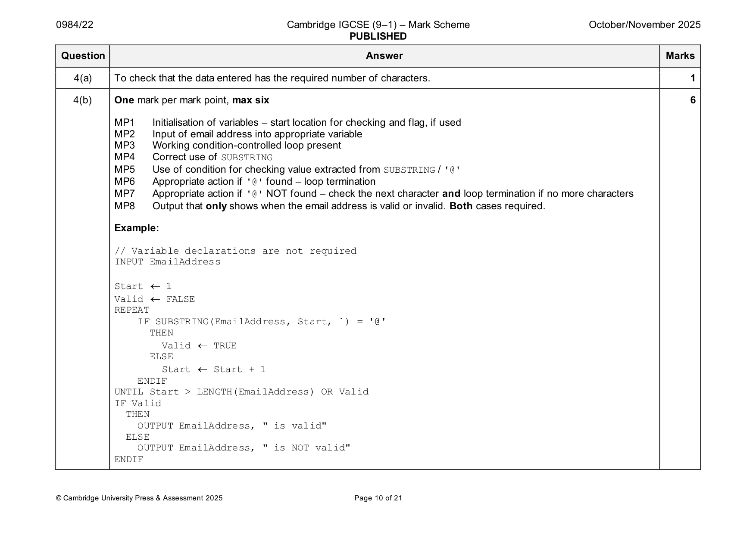Click the code line "INPUT EmailAddress"

pyautogui.click(x=167, y=262)
